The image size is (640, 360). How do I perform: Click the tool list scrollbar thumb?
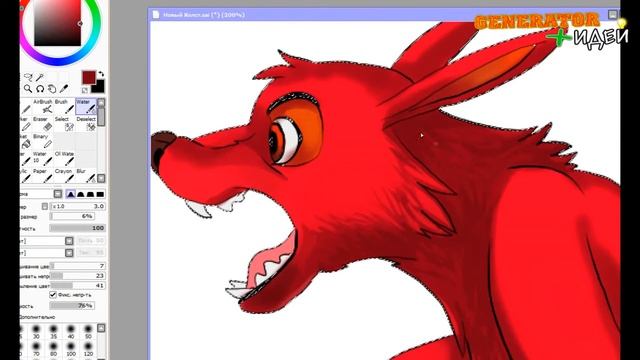coord(101,117)
